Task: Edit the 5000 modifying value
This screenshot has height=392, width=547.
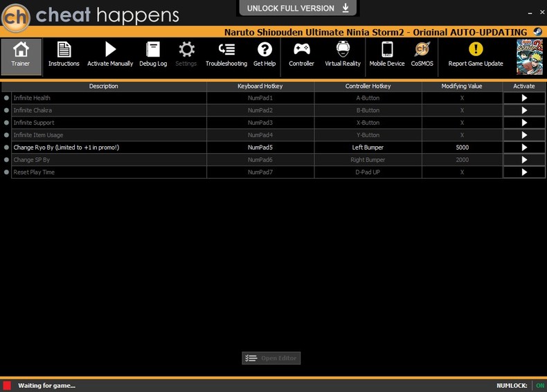Action: pos(463,148)
